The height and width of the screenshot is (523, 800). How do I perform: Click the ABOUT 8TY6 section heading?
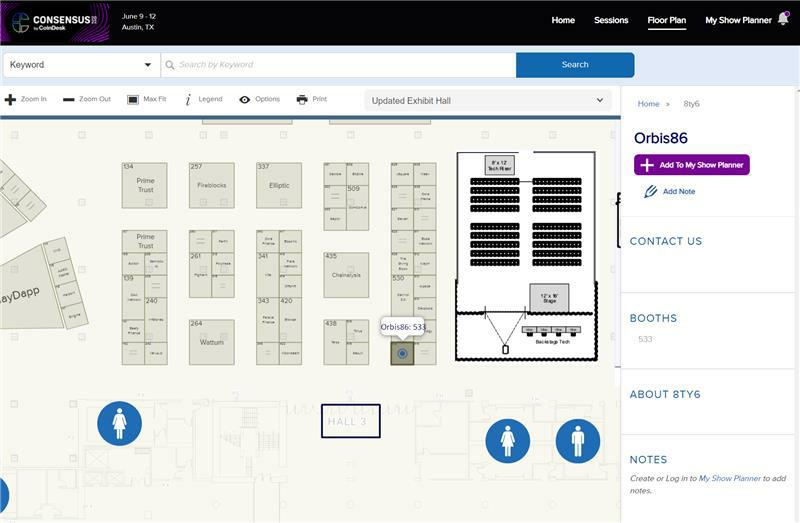click(665, 394)
